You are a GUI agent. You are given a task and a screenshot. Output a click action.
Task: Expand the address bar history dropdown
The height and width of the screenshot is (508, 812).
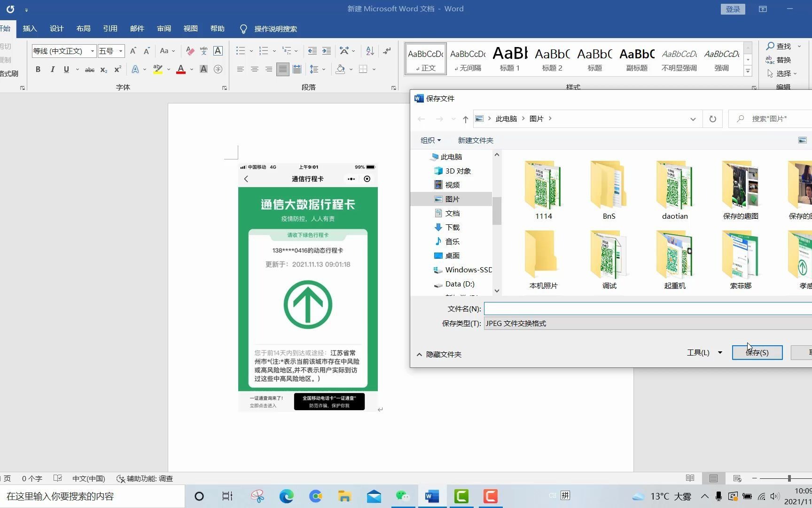tap(693, 119)
